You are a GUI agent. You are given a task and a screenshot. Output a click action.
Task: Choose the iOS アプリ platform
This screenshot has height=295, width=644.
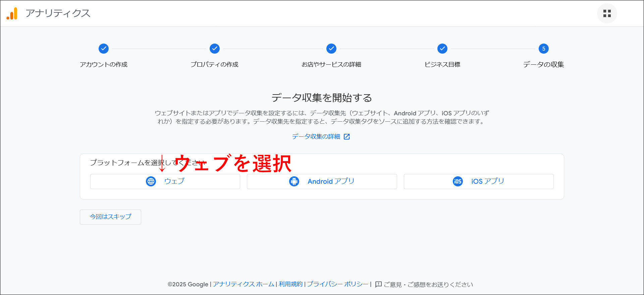479,181
